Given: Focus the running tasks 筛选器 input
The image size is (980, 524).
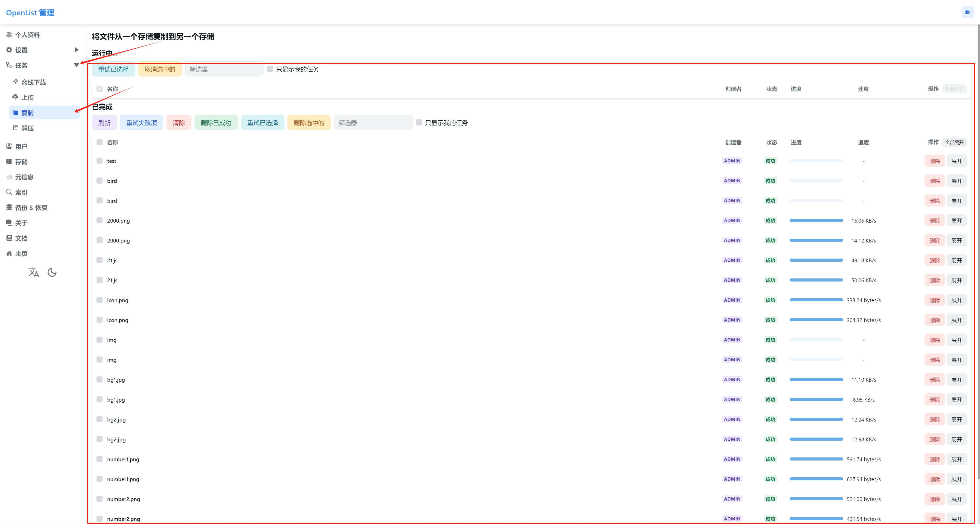Looking at the screenshot, I should [224, 69].
